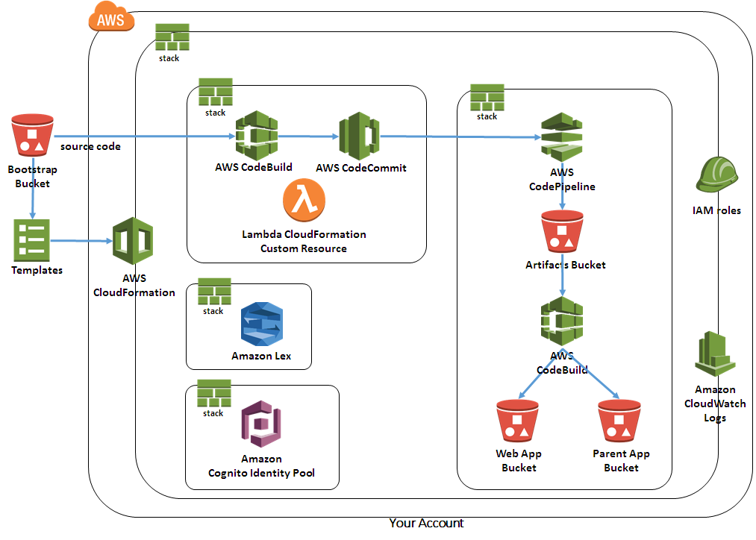Select the "AWS CloudFormation" label
Screen dimensions: 756x540
pyautogui.click(x=134, y=285)
